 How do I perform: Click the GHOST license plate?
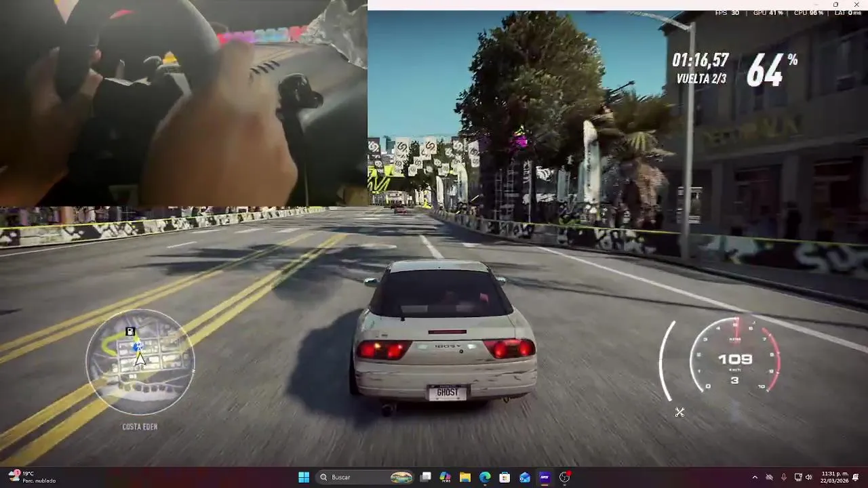[x=448, y=392]
